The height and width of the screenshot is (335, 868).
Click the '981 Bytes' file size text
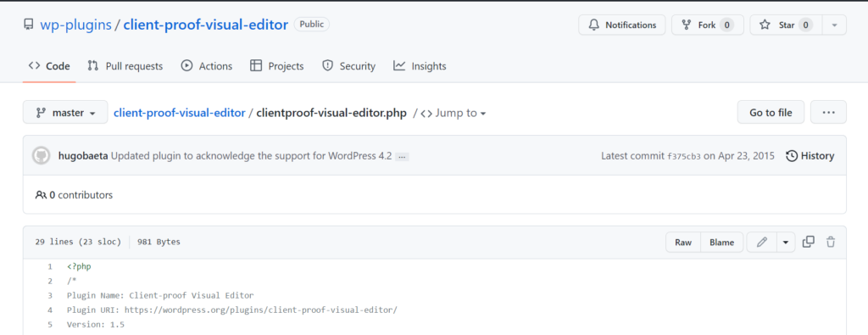(159, 242)
